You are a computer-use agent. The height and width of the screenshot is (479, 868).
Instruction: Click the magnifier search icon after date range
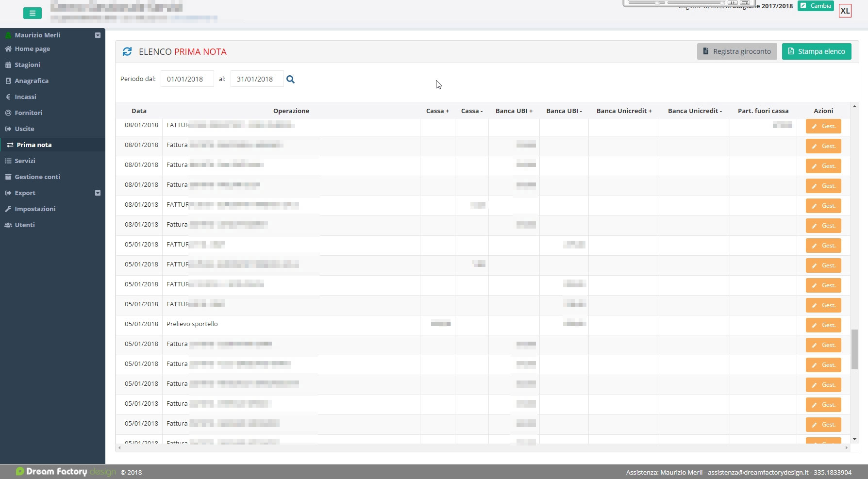click(x=290, y=79)
